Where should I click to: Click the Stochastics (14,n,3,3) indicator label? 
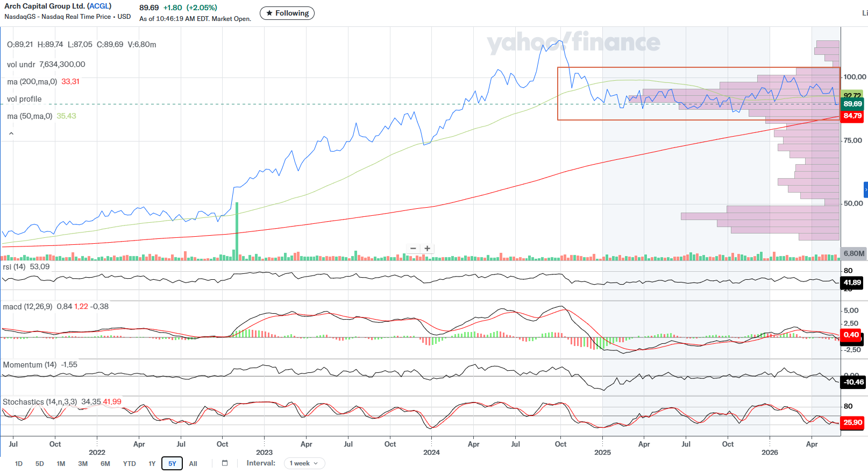(x=40, y=402)
